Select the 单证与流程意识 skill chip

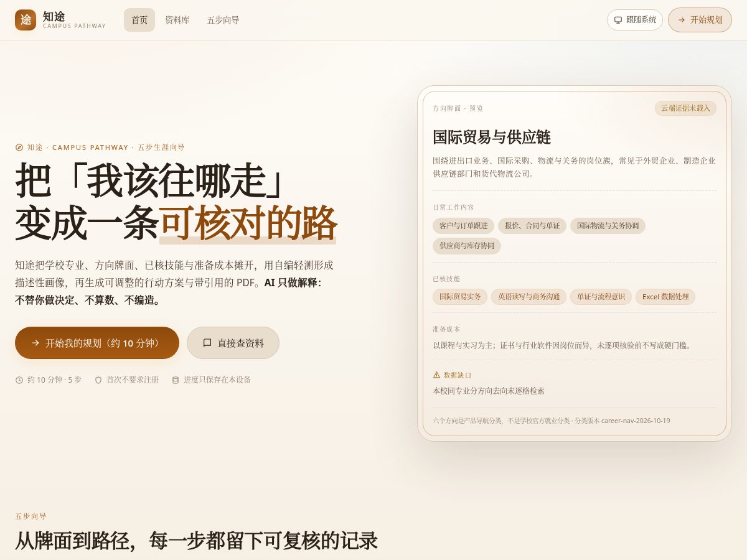[x=601, y=297]
